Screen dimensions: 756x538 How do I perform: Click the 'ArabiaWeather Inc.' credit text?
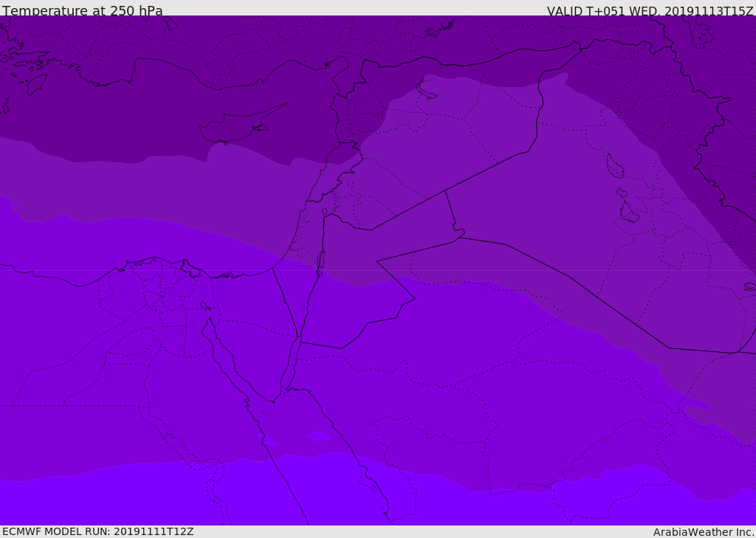coord(703,532)
